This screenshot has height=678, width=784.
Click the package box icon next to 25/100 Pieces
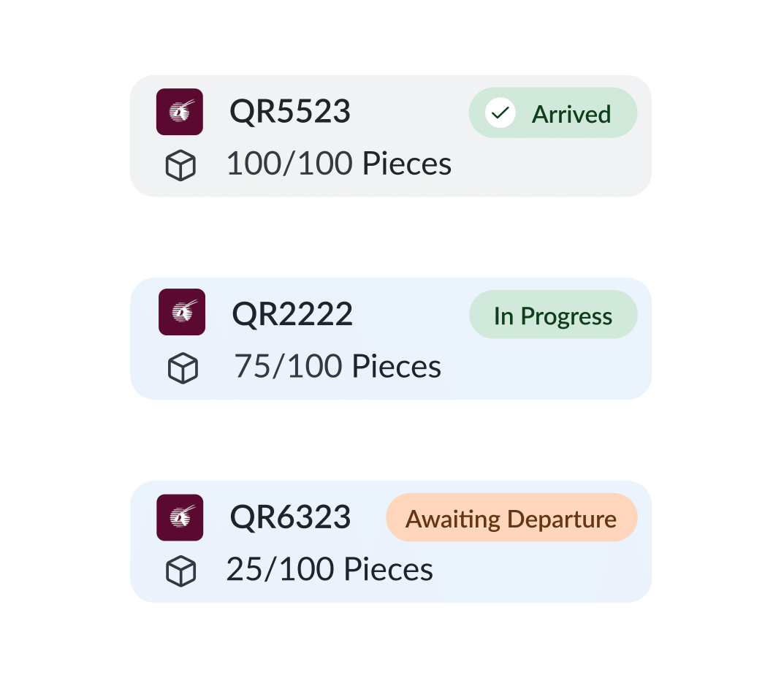click(x=180, y=571)
